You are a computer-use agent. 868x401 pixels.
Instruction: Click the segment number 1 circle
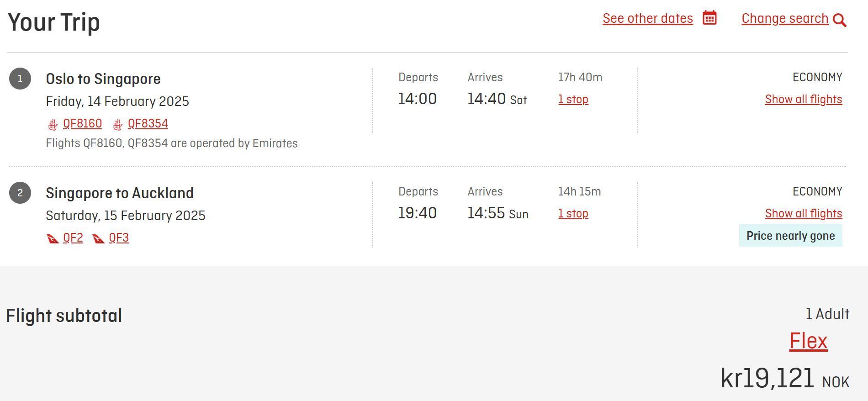click(x=20, y=78)
